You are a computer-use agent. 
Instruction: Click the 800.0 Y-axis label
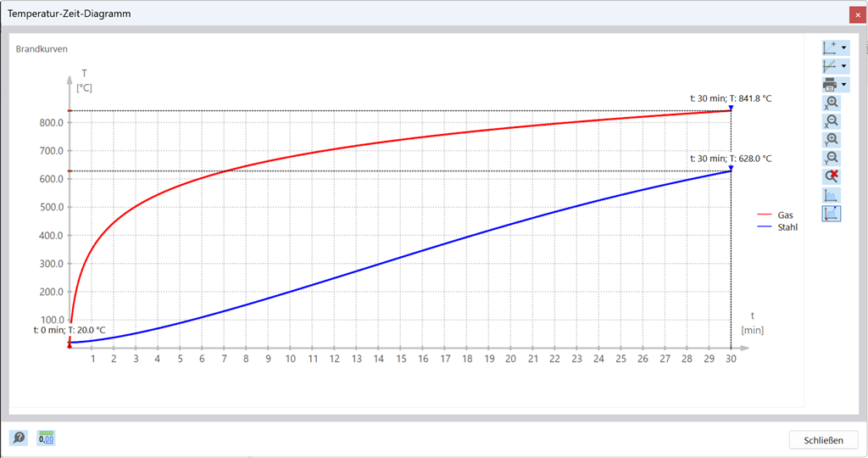pos(52,122)
